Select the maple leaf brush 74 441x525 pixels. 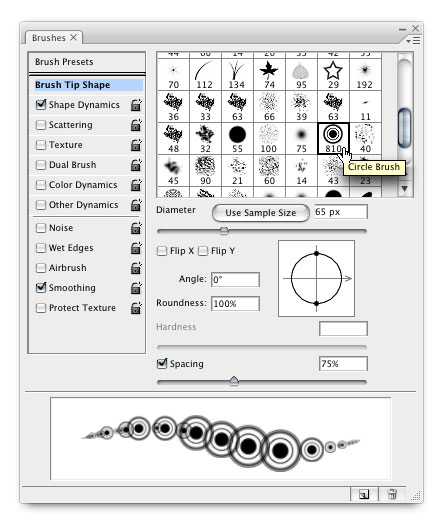(x=269, y=74)
